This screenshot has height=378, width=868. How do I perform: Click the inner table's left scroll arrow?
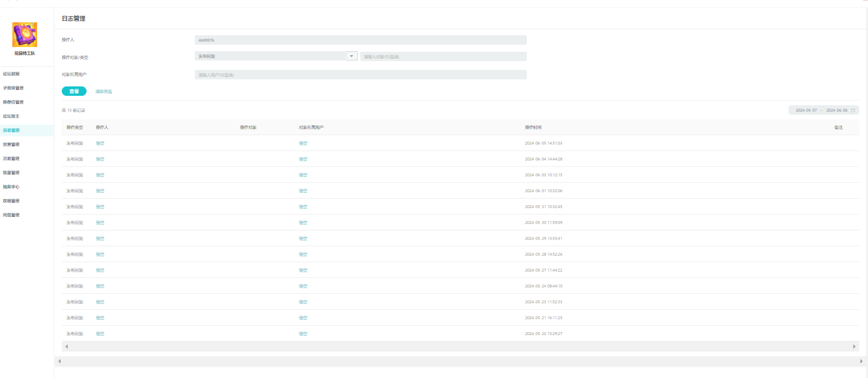(x=66, y=347)
